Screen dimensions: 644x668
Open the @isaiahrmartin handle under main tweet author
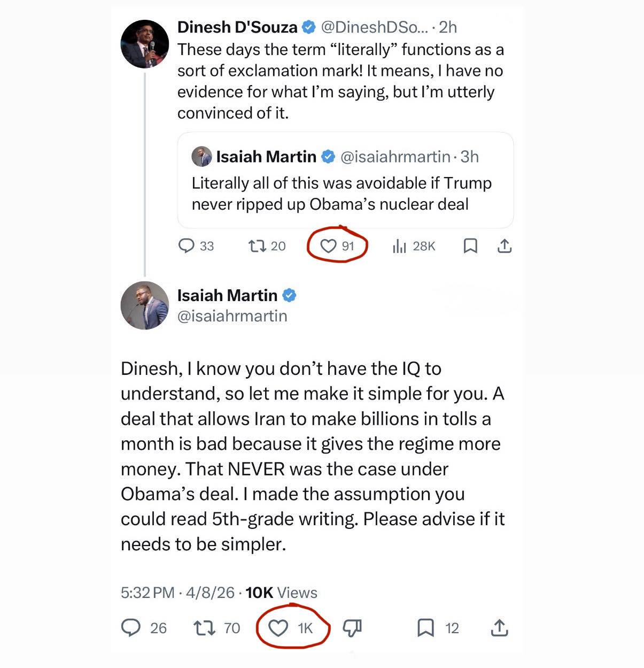232,316
